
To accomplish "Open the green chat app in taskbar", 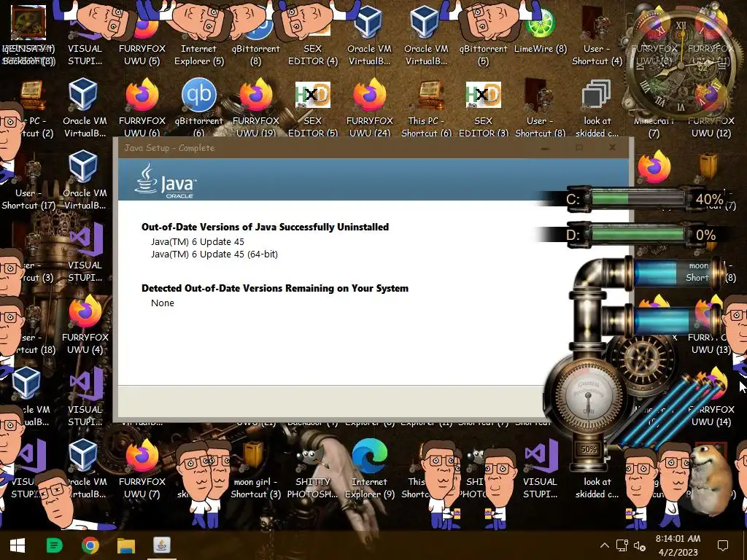I will click(x=54, y=545).
